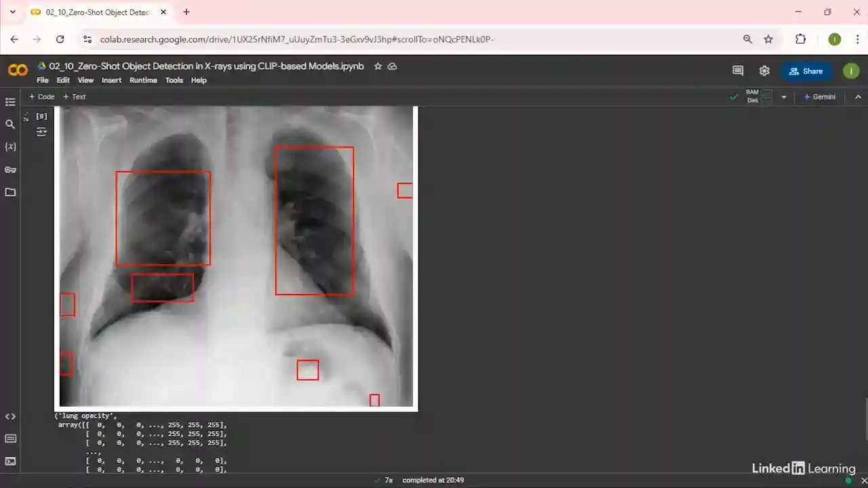The width and height of the screenshot is (868, 488).
Task: Click the Colab logo
Action: (x=18, y=70)
